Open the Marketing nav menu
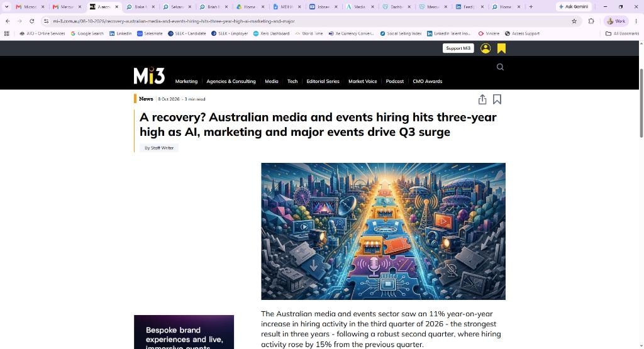 coord(186,81)
